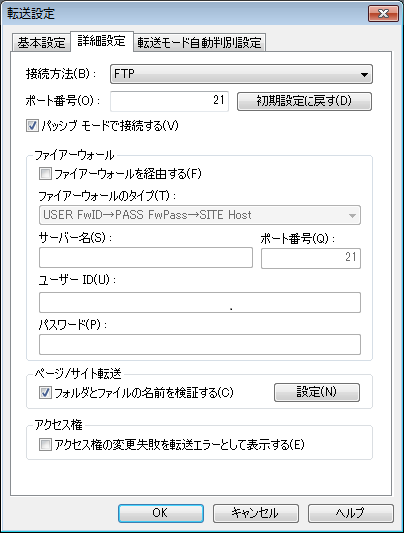The image size is (404, 533).
Task: Click the ポート番号(O) input field
Action: [x=169, y=101]
